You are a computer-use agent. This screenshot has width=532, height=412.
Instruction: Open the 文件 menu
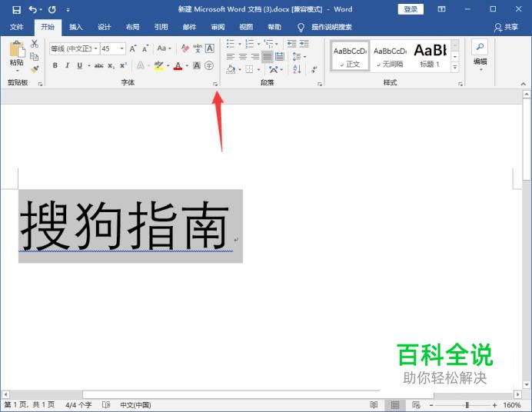[x=16, y=27]
